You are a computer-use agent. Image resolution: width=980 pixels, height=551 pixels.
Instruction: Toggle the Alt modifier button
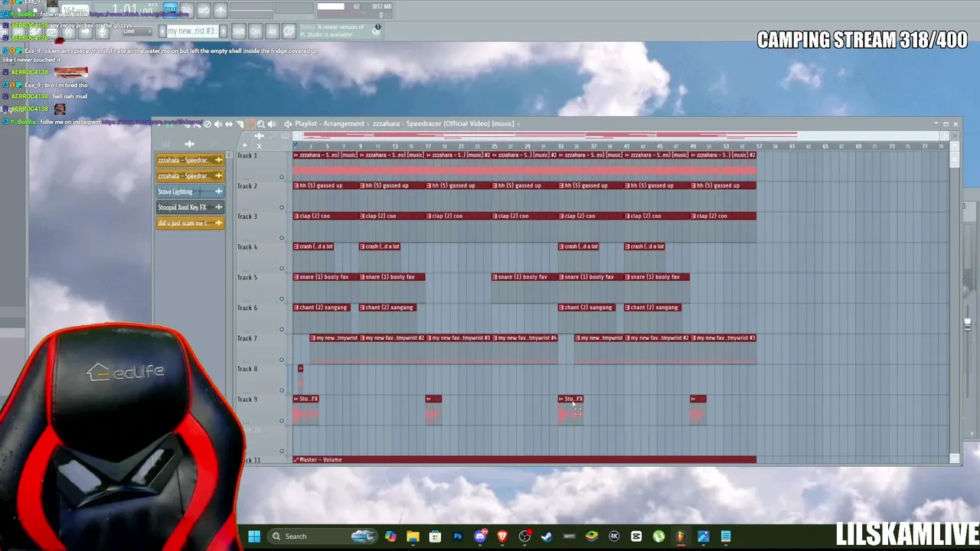(x=273, y=31)
